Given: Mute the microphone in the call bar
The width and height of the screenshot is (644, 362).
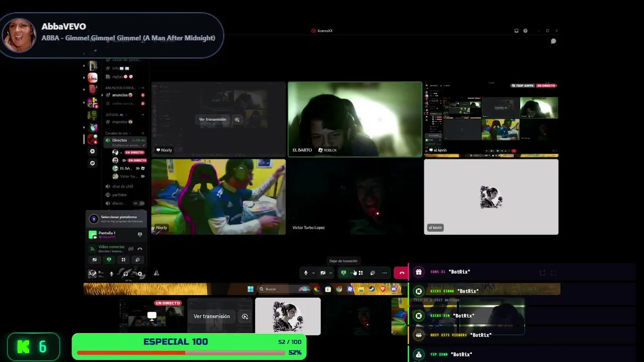Looking at the screenshot, I should coord(305,273).
